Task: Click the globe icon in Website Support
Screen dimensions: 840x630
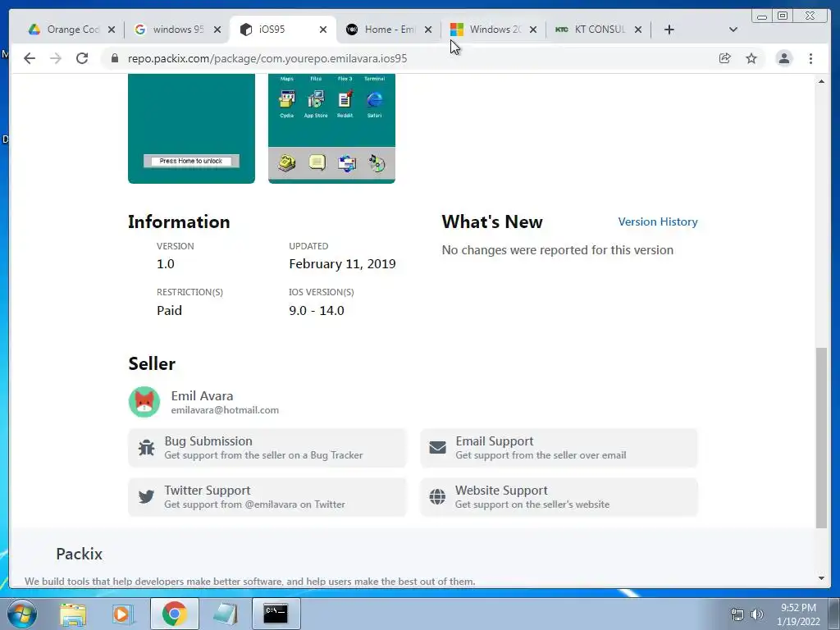Action: pos(437,496)
